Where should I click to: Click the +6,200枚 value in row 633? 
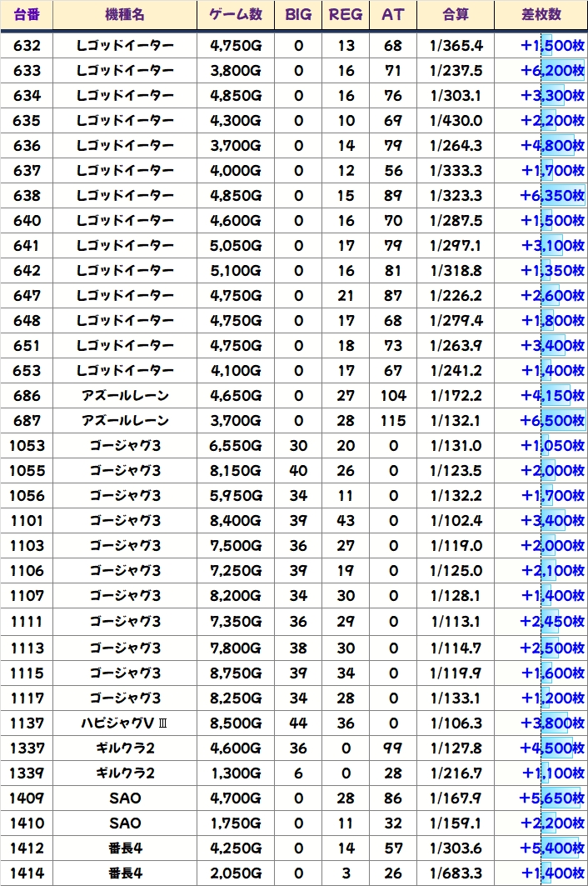(541, 71)
